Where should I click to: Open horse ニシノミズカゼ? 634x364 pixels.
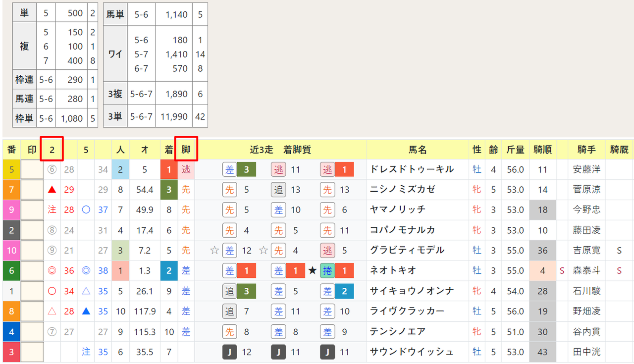[x=402, y=190]
